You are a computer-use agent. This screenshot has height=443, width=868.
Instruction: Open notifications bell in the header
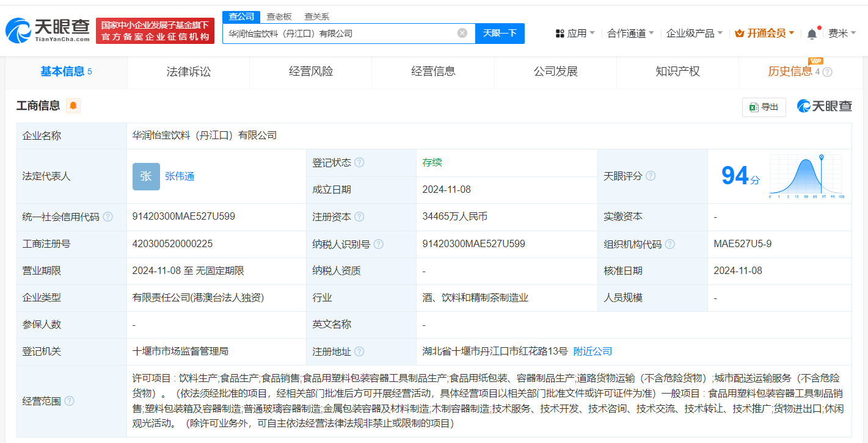[812, 34]
